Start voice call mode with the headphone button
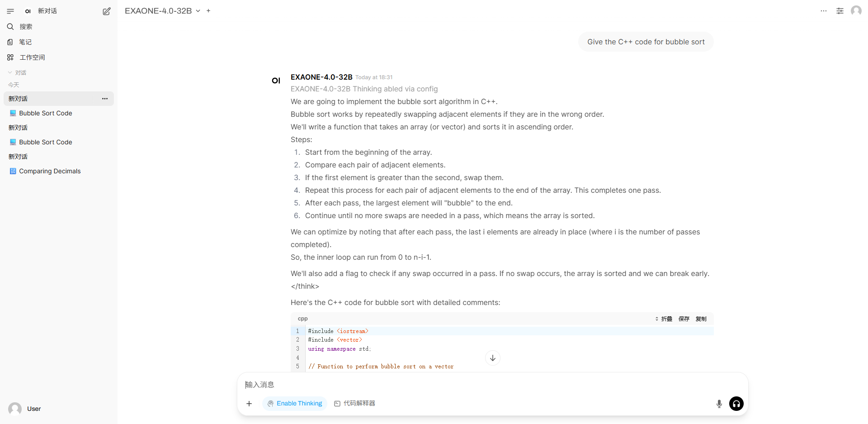The image size is (868, 424). tap(736, 404)
